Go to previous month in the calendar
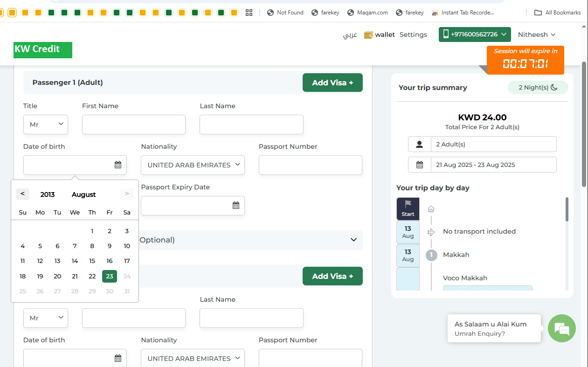588x367 pixels. point(22,194)
